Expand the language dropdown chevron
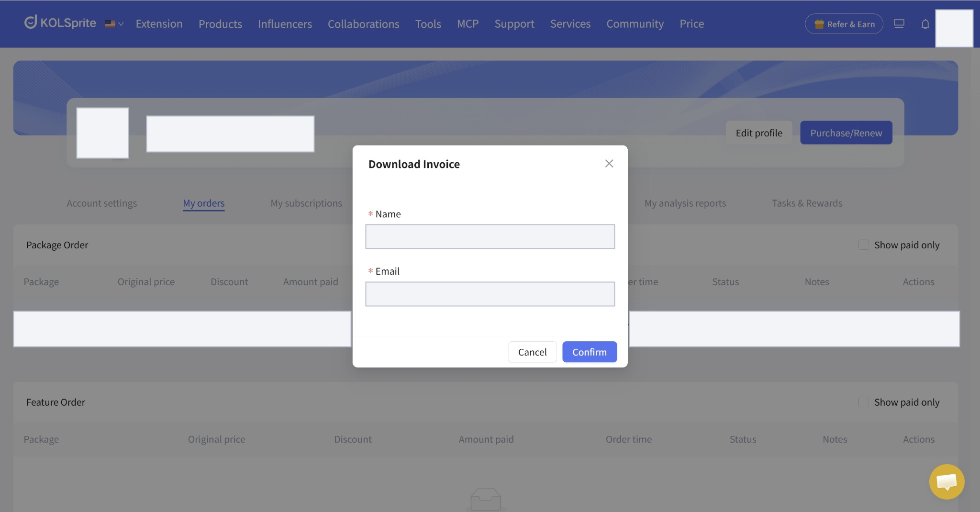The height and width of the screenshot is (512, 980). point(121,24)
